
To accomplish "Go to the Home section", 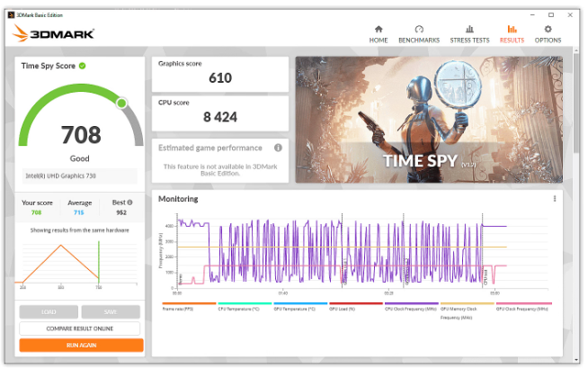I will (x=379, y=34).
